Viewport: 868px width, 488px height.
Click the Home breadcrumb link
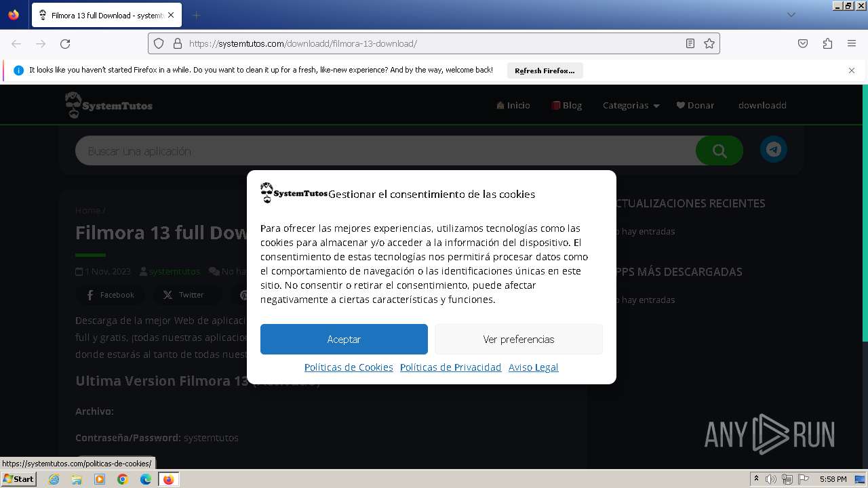pos(87,210)
